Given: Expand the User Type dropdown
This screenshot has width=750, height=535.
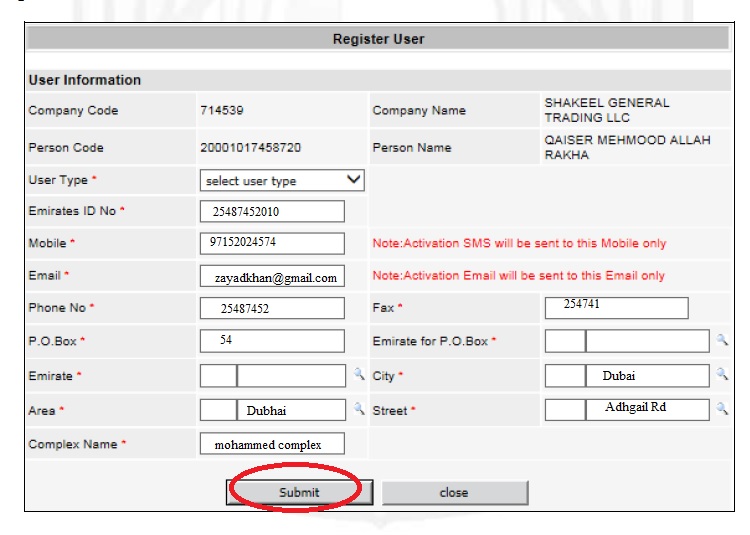Looking at the screenshot, I should point(282,181).
